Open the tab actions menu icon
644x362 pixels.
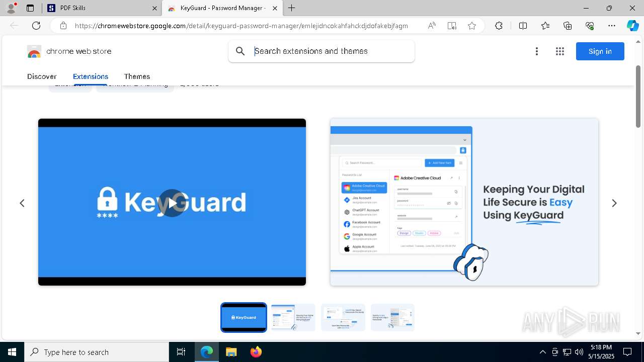[x=30, y=8]
